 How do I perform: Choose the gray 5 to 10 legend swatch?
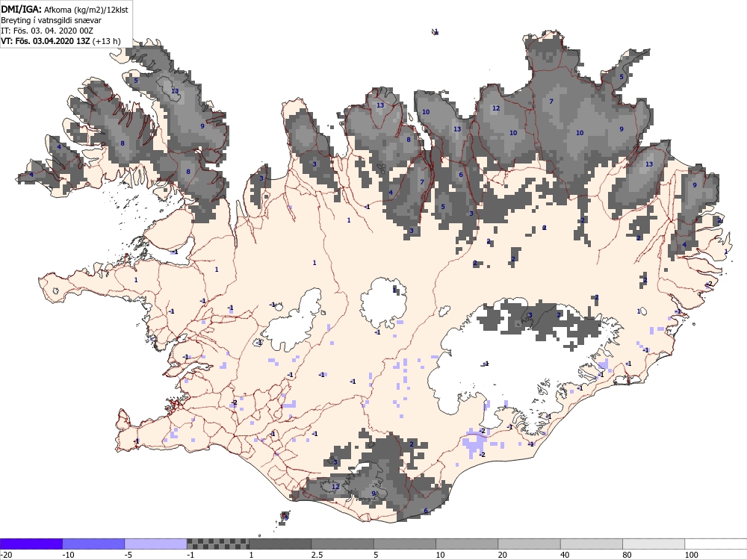pos(405,544)
